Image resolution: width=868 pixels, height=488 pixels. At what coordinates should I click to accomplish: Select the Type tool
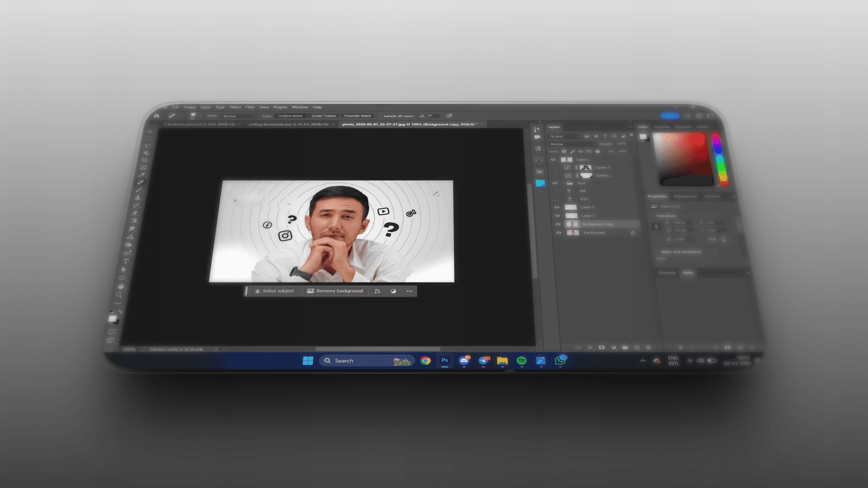(x=126, y=261)
